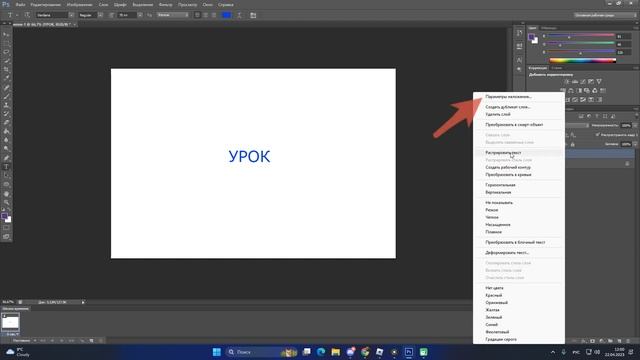
Task: Select the Eyedropper tool
Action: coord(6,78)
